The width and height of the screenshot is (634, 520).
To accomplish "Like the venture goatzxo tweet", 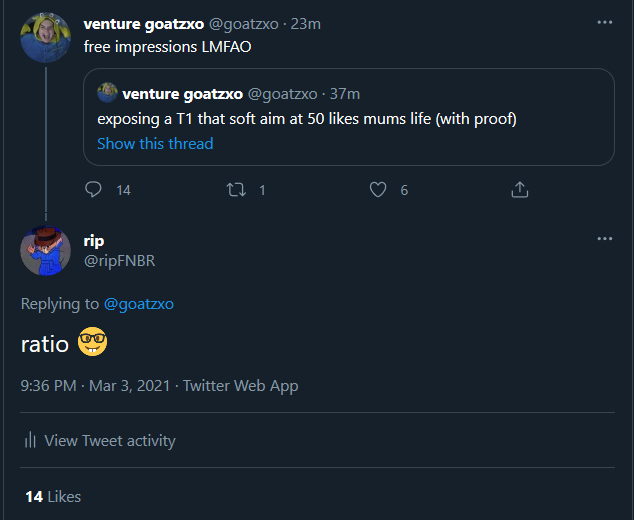I will (378, 189).
